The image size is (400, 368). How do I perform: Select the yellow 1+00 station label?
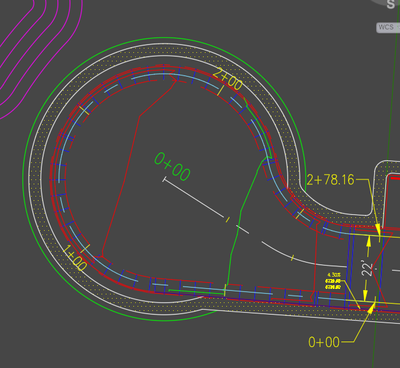(x=75, y=258)
